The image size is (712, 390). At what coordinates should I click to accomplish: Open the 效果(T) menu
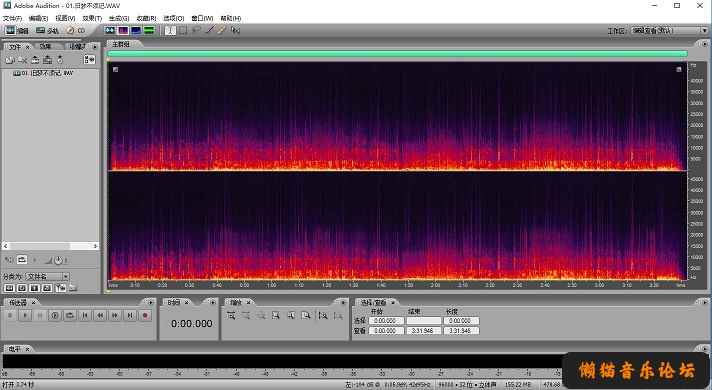point(92,18)
